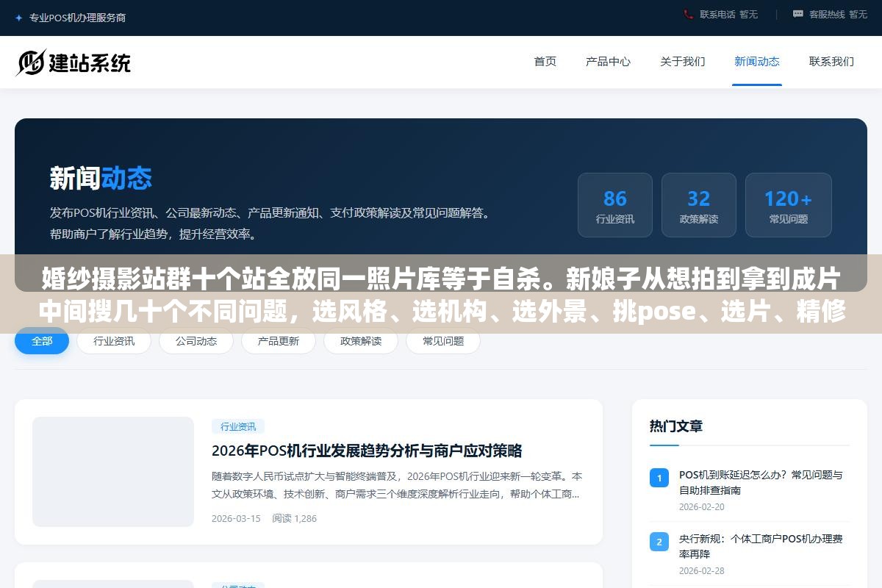Click the 120+ 常见问题 stat card
The width and height of the screenshot is (882, 588).
coord(789,205)
